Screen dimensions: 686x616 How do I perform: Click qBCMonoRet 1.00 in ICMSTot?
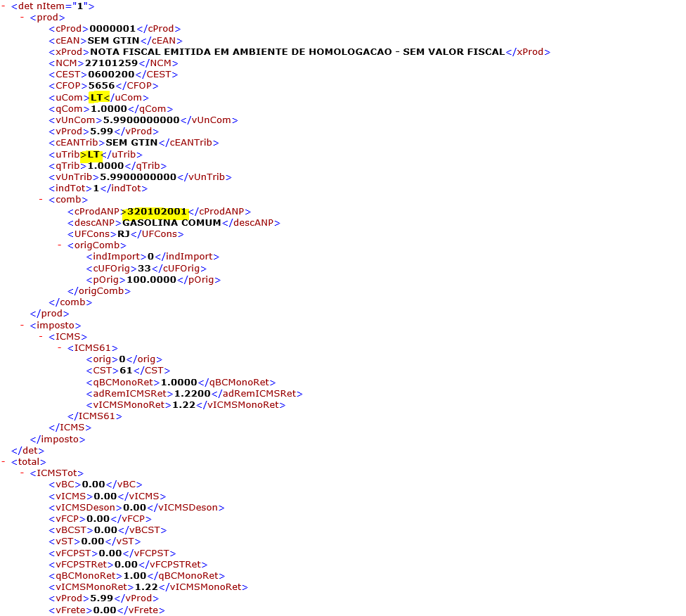click(135, 576)
